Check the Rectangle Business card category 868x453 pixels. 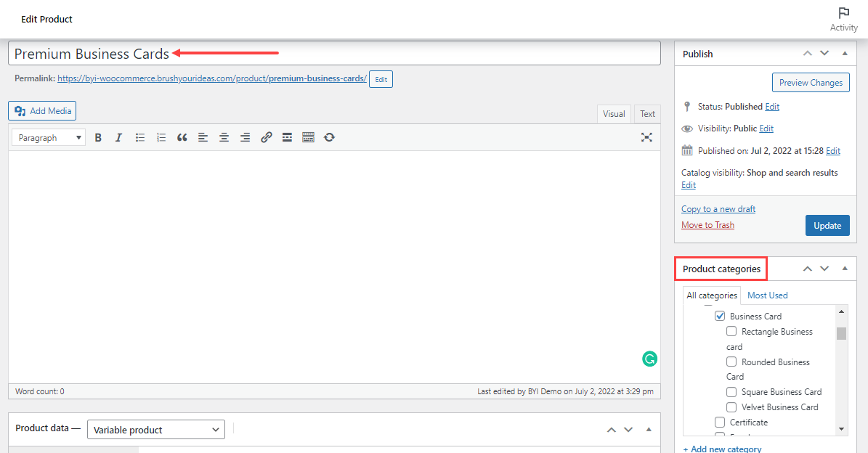pyautogui.click(x=731, y=331)
